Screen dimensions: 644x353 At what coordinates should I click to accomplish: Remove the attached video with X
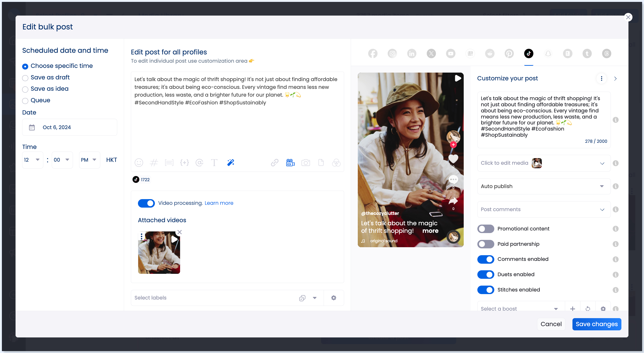180,232
